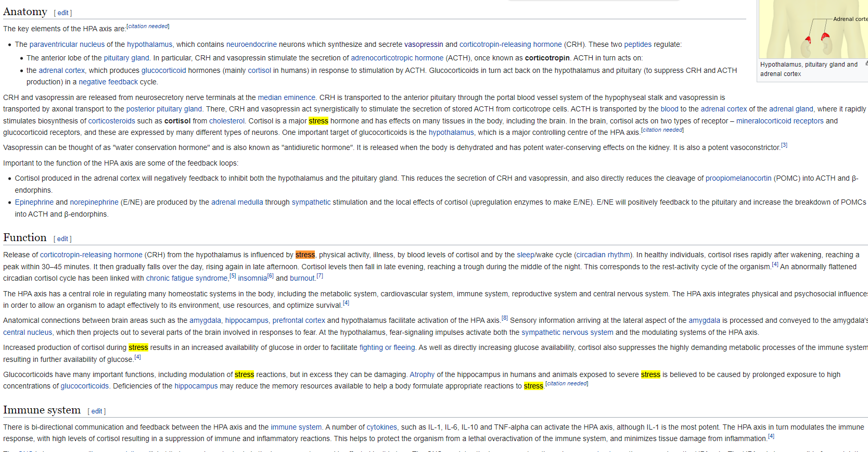Follow the circadian rhythm link
The width and height of the screenshot is (868, 452).
click(604, 255)
